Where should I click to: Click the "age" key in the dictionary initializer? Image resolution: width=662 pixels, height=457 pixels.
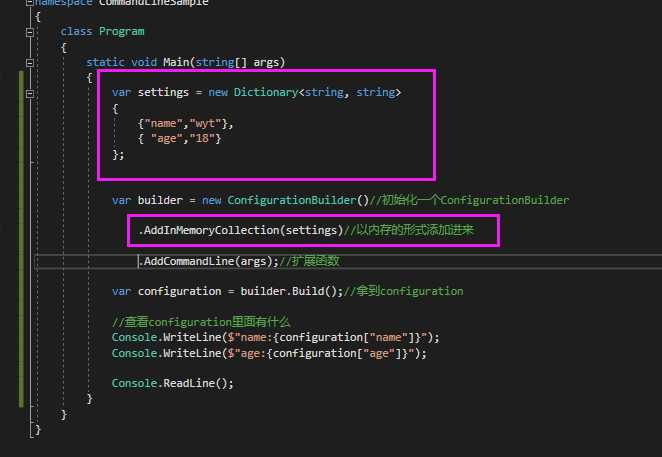point(166,139)
